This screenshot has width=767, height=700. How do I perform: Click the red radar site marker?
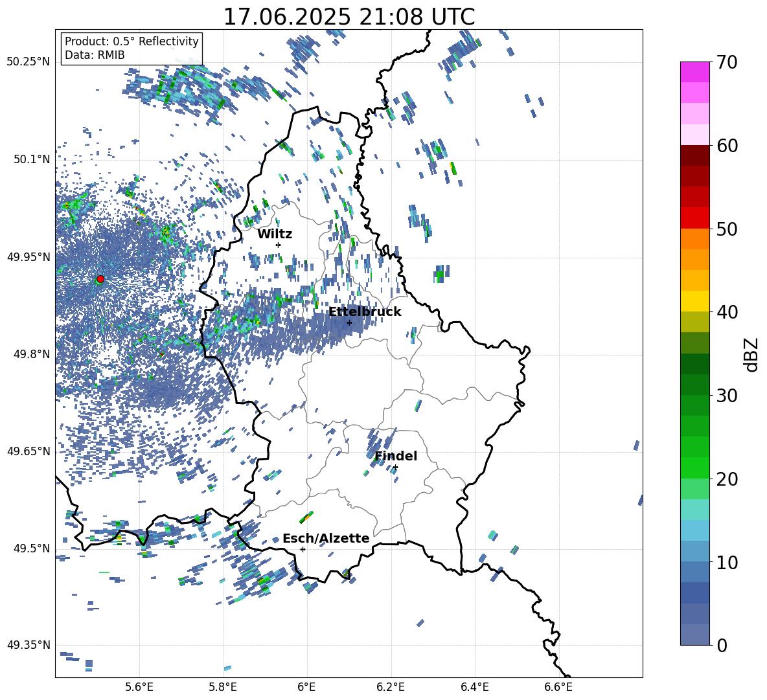(x=100, y=279)
